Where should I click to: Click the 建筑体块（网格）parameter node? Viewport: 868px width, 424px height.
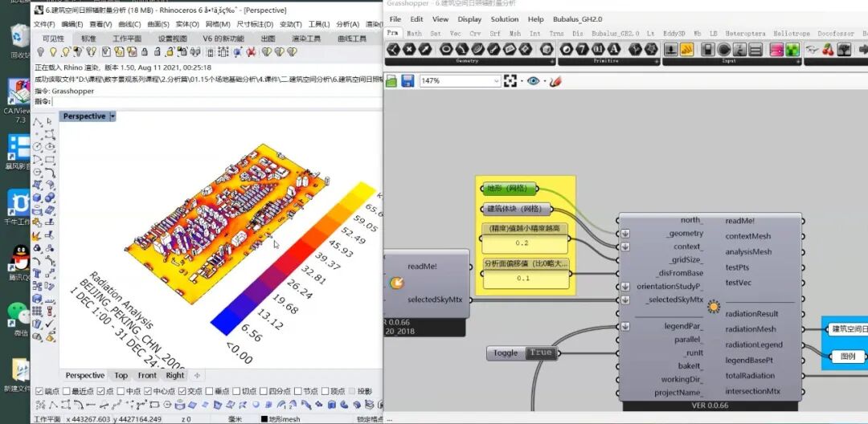pyautogui.click(x=516, y=209)
